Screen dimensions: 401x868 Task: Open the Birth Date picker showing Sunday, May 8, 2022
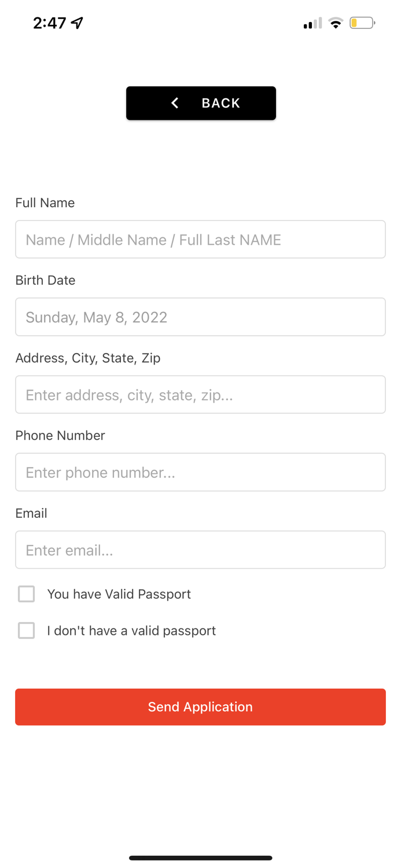pos(200,317)
